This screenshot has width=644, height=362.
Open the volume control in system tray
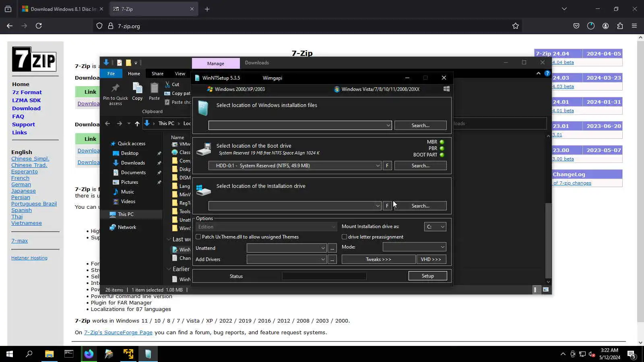click(592, 354)
